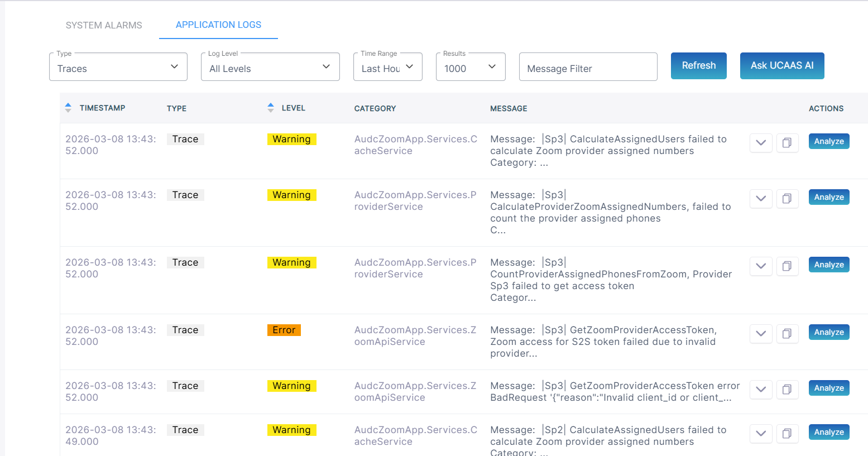
Task: Expand the BadRequest invalid client_id row
Action: (761, 389)
